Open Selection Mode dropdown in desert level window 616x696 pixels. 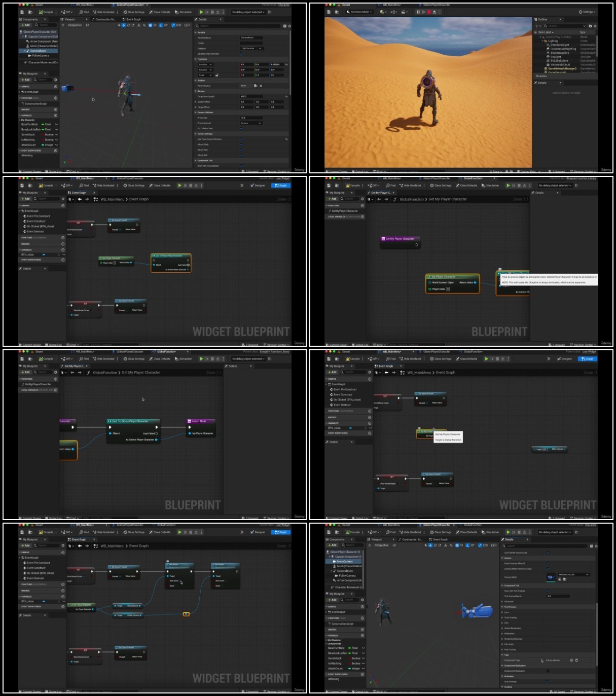point(359,12)
